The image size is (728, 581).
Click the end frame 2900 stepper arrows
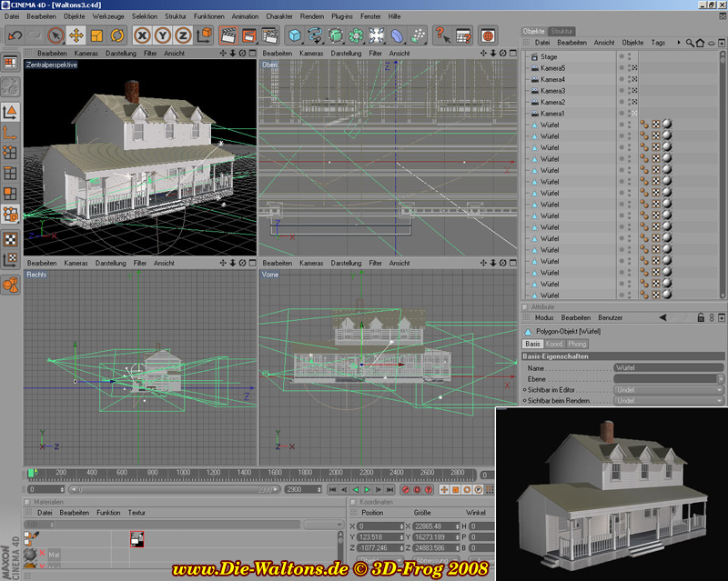pyautogui.click(x=319, y=489)
